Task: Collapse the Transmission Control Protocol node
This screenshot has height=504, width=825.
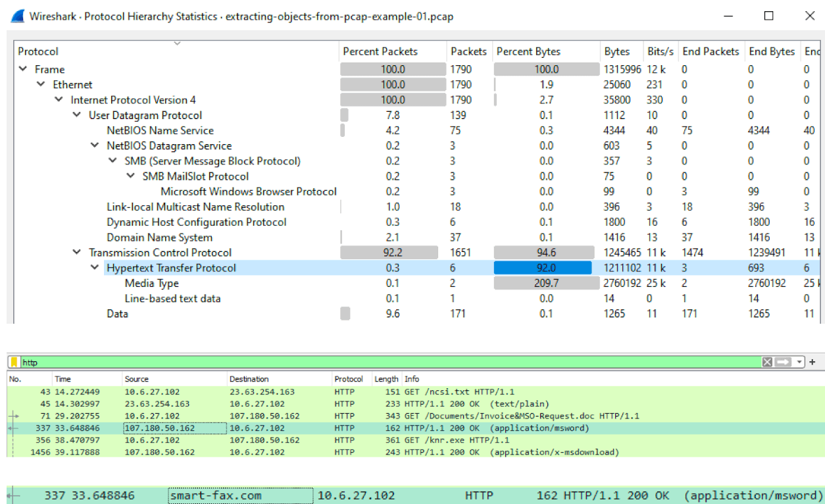Action: (77, 253)
